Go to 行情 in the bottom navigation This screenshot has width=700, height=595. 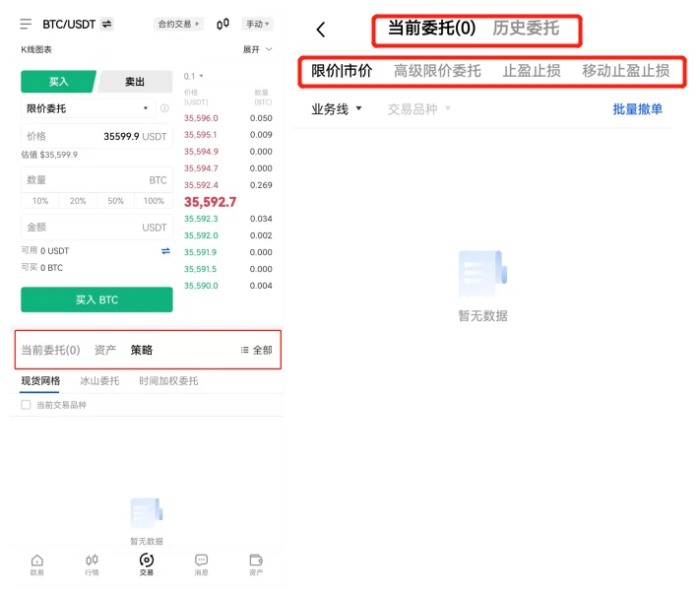pyautogui.click(x=92, y=563)
